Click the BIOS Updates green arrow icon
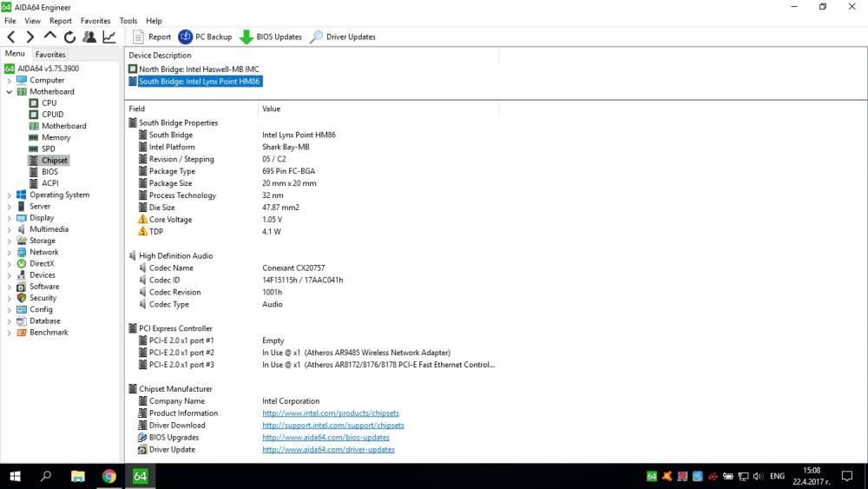The width and height of the screenshot is (868, 489). point(246,37)
